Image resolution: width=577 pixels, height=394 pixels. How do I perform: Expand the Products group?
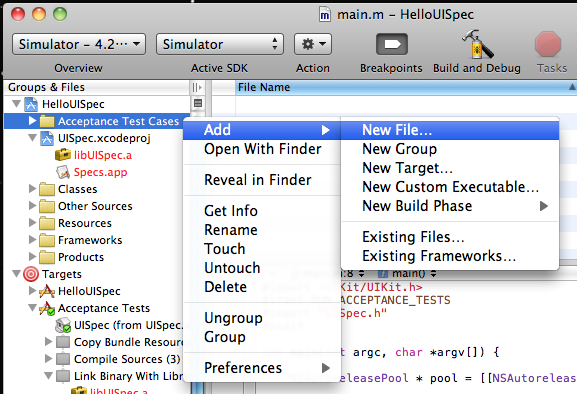[32, 256]
